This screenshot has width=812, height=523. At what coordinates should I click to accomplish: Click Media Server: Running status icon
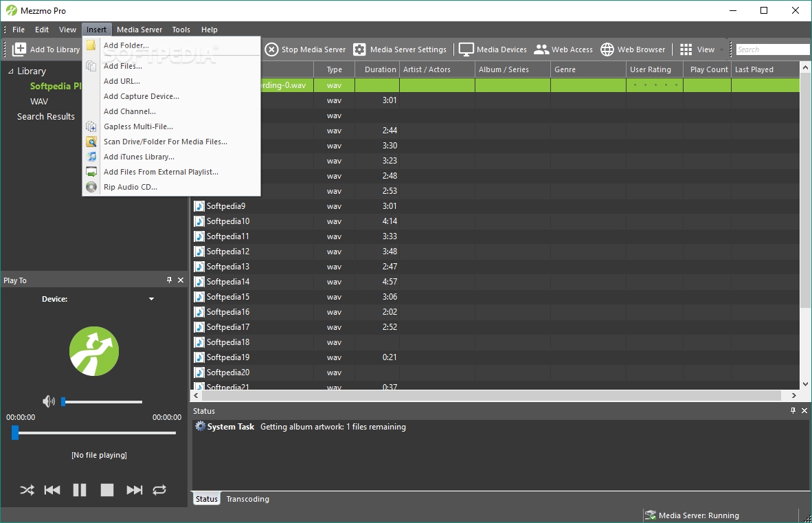[x=651, y=515]
